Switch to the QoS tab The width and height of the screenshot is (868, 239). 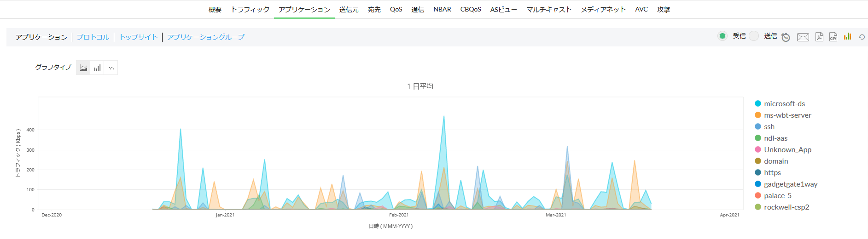click(396, 9)
